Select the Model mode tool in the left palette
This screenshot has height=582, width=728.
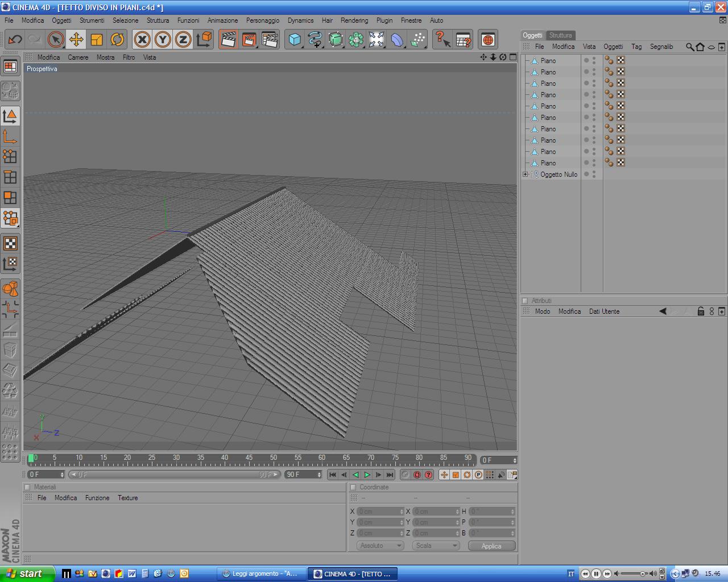pyautogui.click(x=10, y=116)
